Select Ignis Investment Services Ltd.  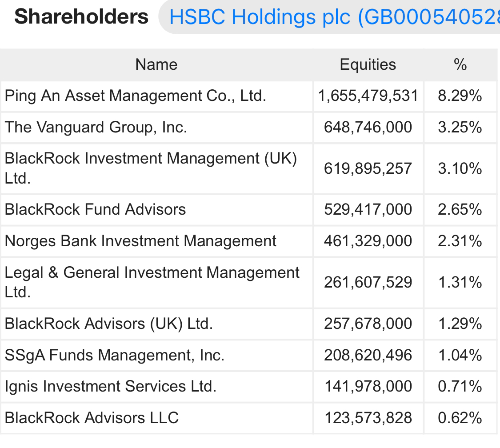click(x=110, y=386)
